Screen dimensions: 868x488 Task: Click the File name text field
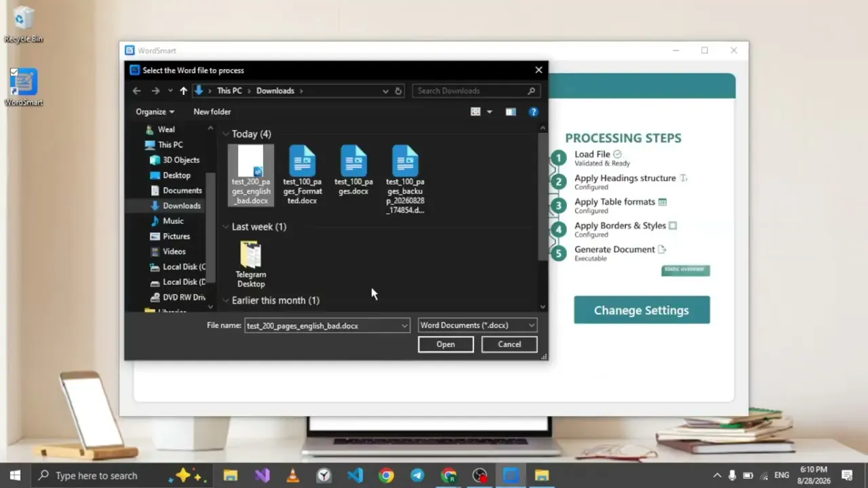[322, 326]
